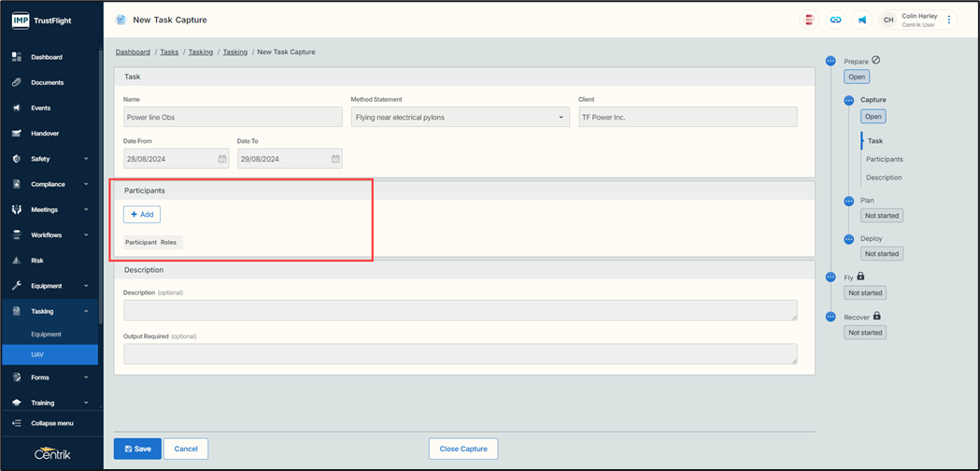The image size is (980, 471).
Task: Click the Save button
Action: click(137, 449)
